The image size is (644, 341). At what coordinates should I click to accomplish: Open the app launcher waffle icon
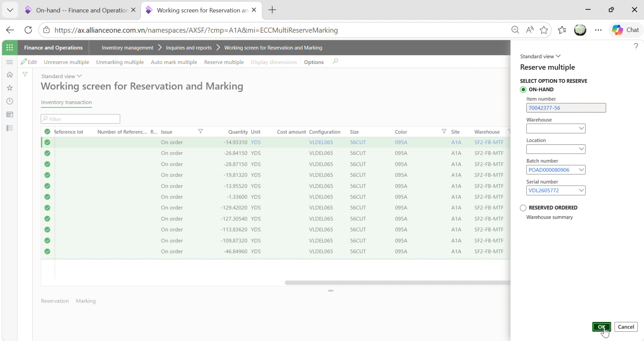(x=10, y=47)
